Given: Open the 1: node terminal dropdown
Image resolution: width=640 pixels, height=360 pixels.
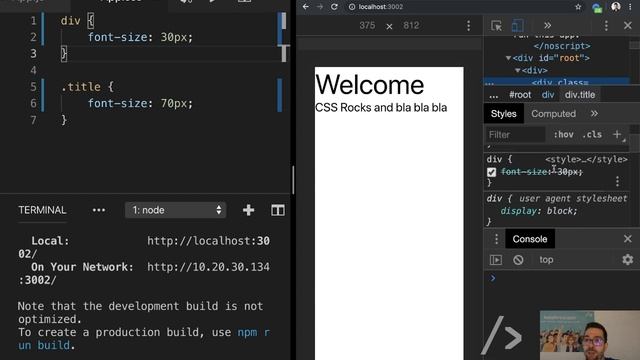Looking at the screenshot, I should point(176,210).
